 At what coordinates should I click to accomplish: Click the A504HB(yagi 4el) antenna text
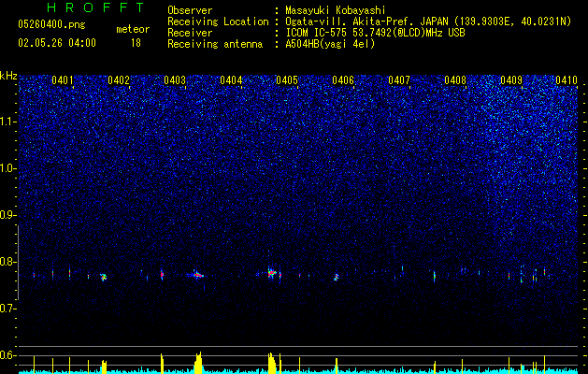pos(330,44)
